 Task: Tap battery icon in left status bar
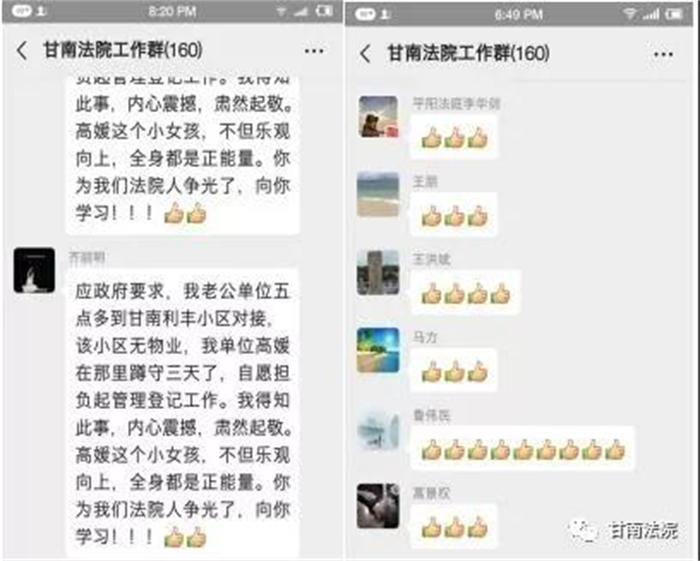click(324, 11)
